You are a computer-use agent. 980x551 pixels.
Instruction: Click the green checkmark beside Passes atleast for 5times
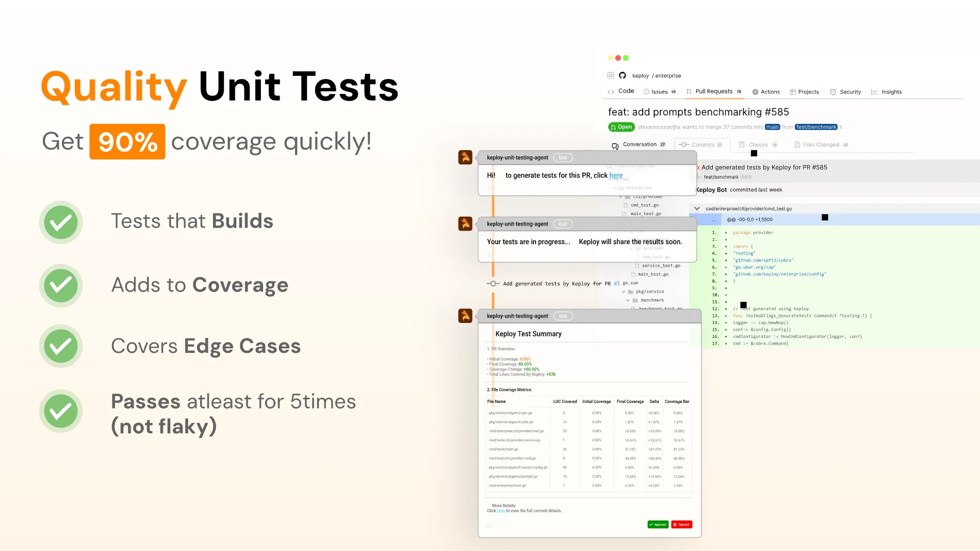(x=61, y=411)
